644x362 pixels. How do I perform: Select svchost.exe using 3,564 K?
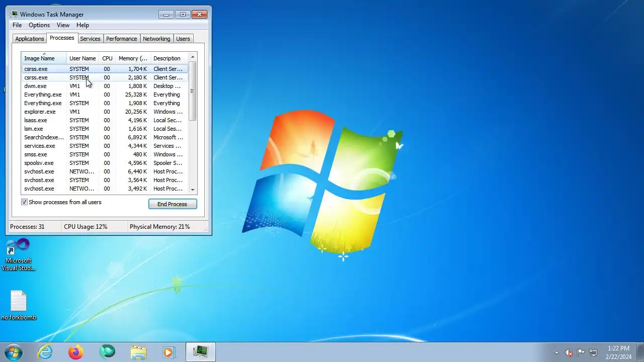click(105, 180)
